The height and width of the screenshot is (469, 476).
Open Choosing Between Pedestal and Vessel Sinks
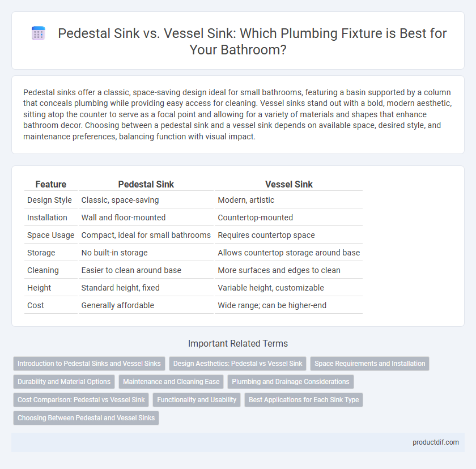[x=86, y=417]
